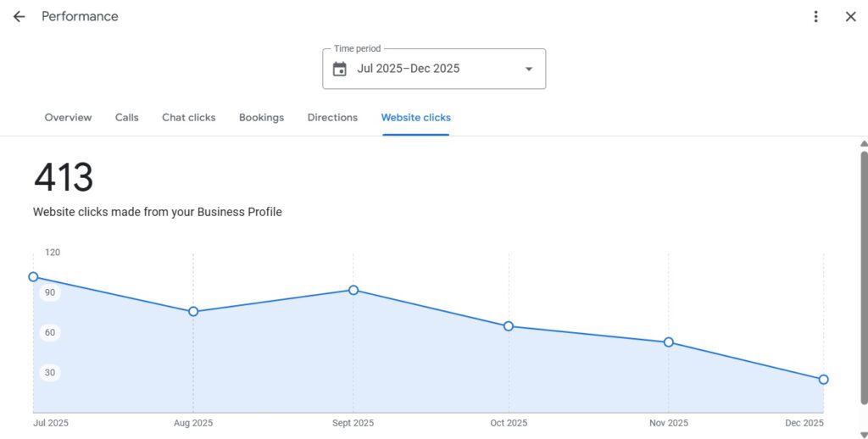This screenshot has height=439, width=868.
Task: Go to the Bookings tab
Action: [x=261, y=118]
